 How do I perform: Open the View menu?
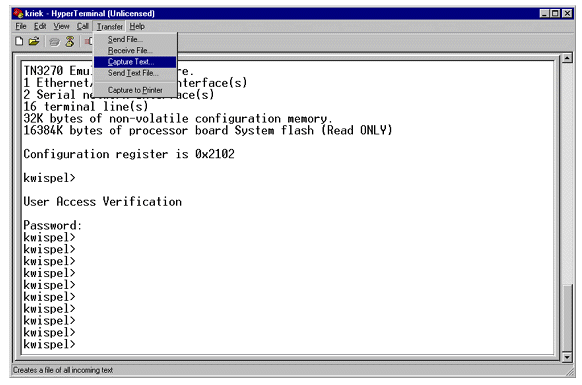61,26
